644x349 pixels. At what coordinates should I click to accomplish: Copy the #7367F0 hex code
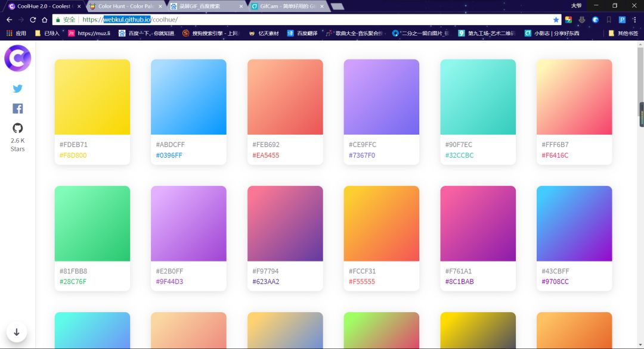click(x=362, y=155)
